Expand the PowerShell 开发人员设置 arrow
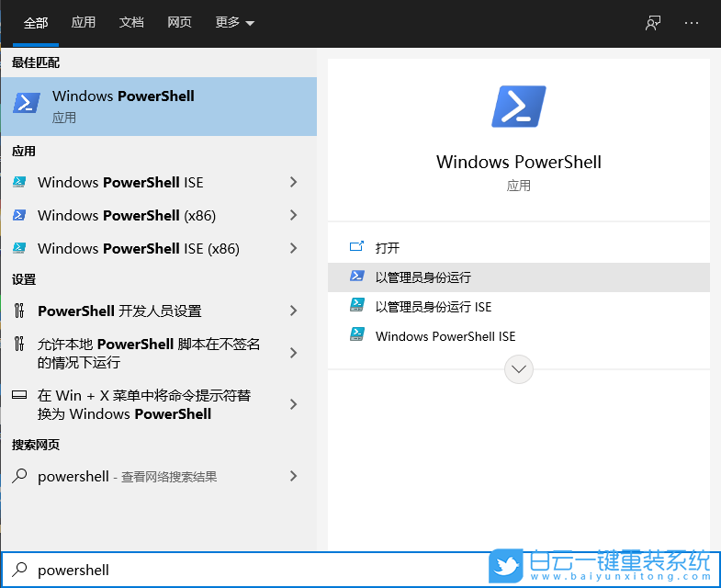The height and width of the screenshot is (588, 721). point(293,311)
